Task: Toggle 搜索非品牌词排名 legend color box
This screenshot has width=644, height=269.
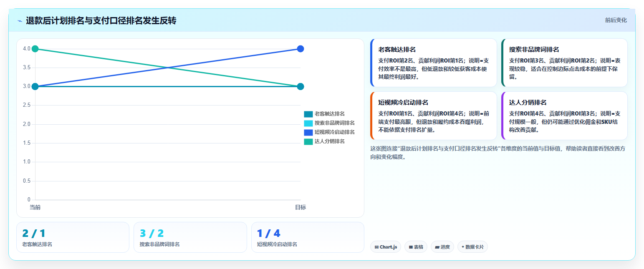Action: (x=308, y=123)
